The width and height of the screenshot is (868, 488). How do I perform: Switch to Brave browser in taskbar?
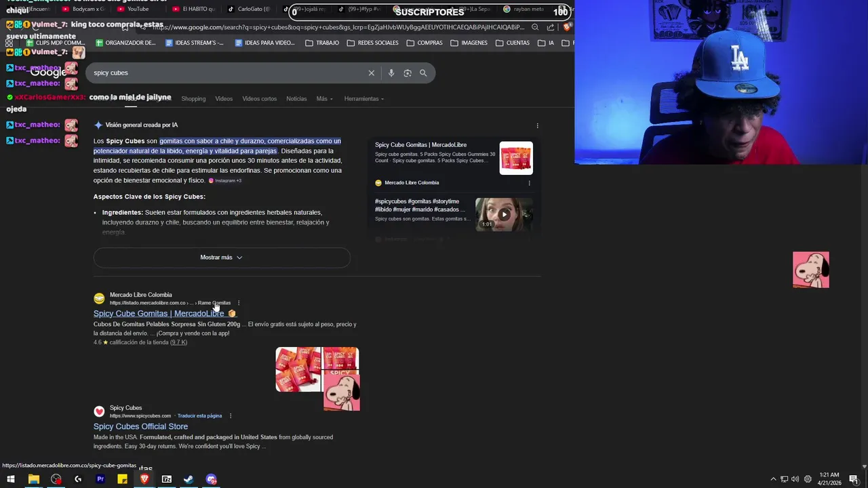click(144, 479)
